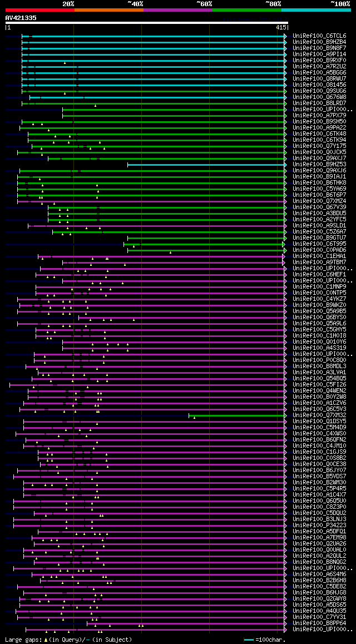This screenshot has height=644, width=356.
Task: Open UniRef100_C4YKZ7 label
Action: (x=319, y=299)
